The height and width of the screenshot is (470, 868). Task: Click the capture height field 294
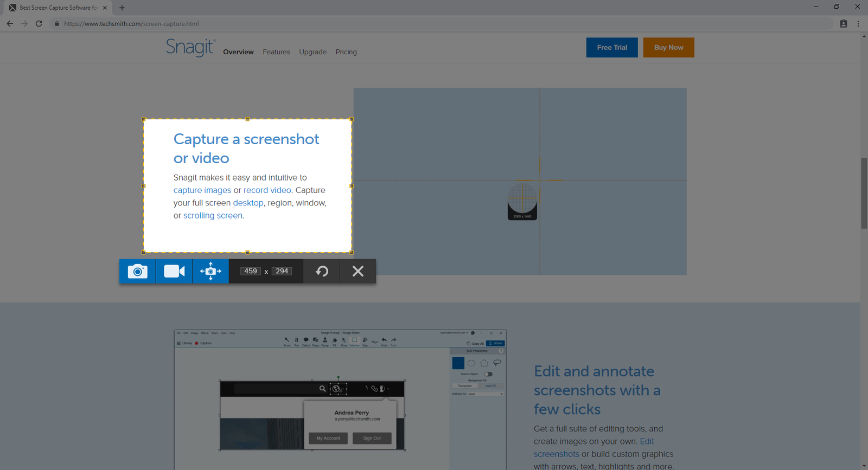pyautogui.click(x=282, y=271)
